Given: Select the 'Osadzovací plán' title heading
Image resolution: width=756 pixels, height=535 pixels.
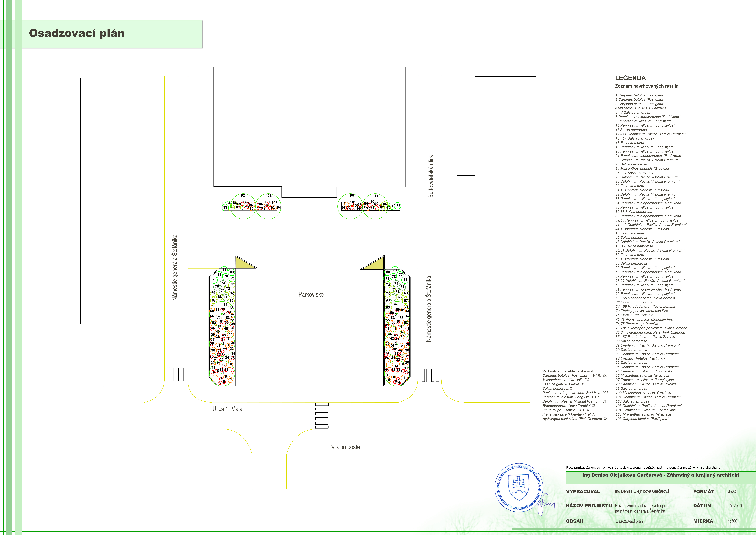Looking at the screenshot, I should (77, 33).
